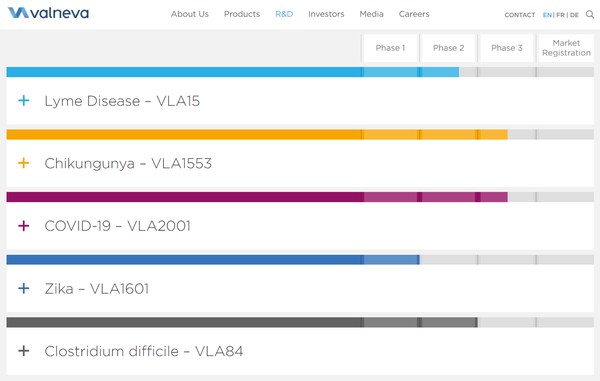Expand Clostridium difficile – VLA84 plus icon
600x381 pixels.
click(x=24, y=351)
